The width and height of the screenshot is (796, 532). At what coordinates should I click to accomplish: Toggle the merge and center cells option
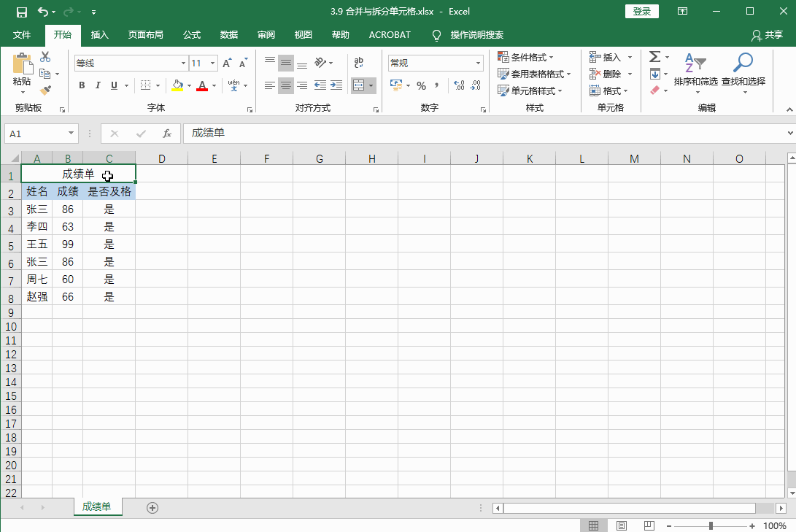pos(360,85)
